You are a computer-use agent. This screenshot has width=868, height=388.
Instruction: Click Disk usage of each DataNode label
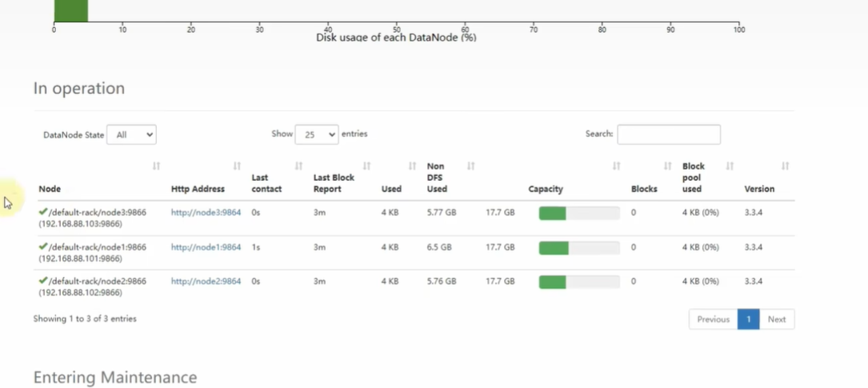396,38
